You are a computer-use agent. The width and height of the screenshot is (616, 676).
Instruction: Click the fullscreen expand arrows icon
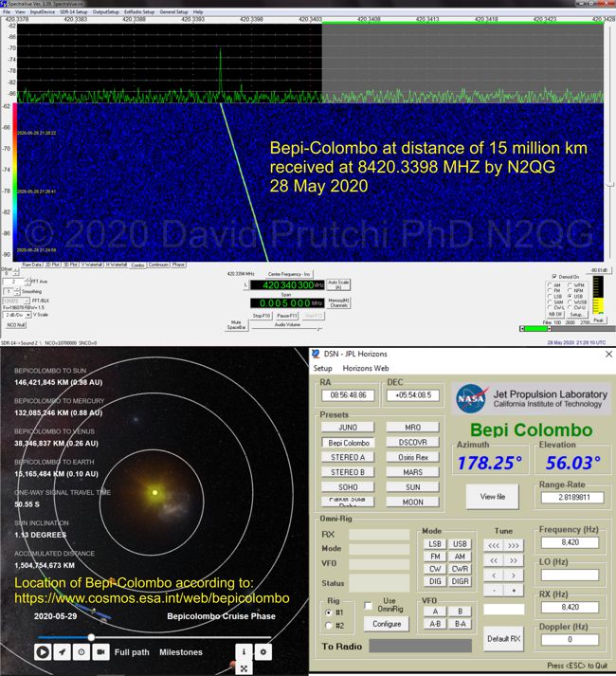[244, 668]
